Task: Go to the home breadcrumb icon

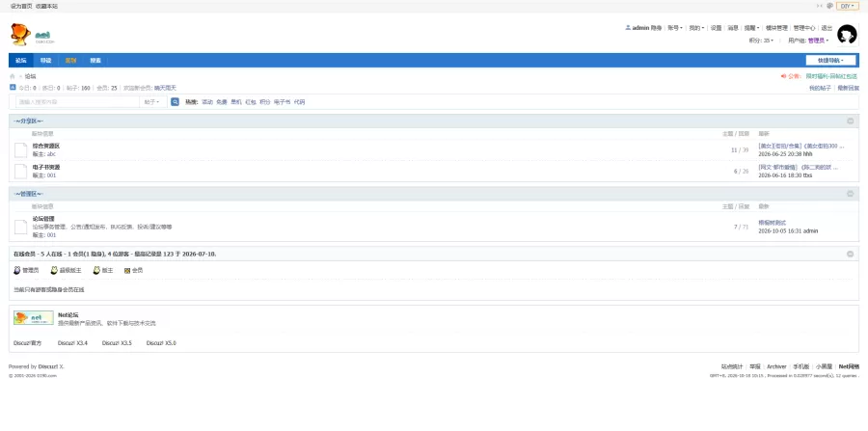Action: tap(13, 76)
